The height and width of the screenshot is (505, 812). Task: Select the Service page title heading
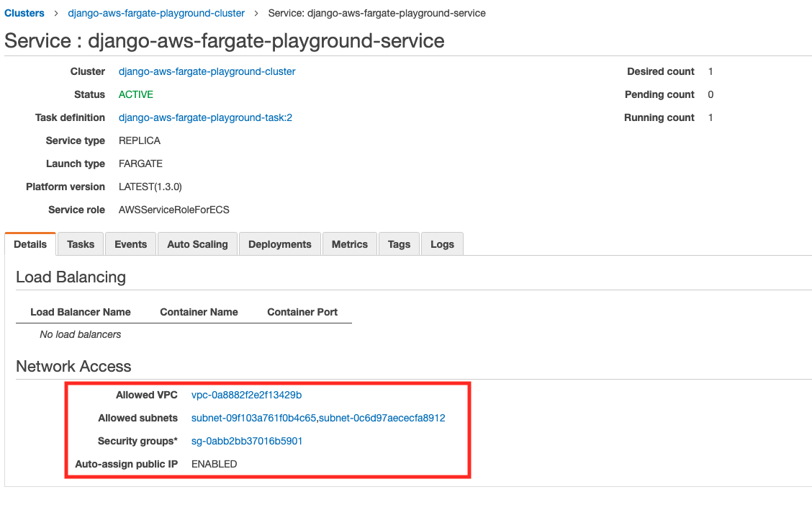[224, 40]
